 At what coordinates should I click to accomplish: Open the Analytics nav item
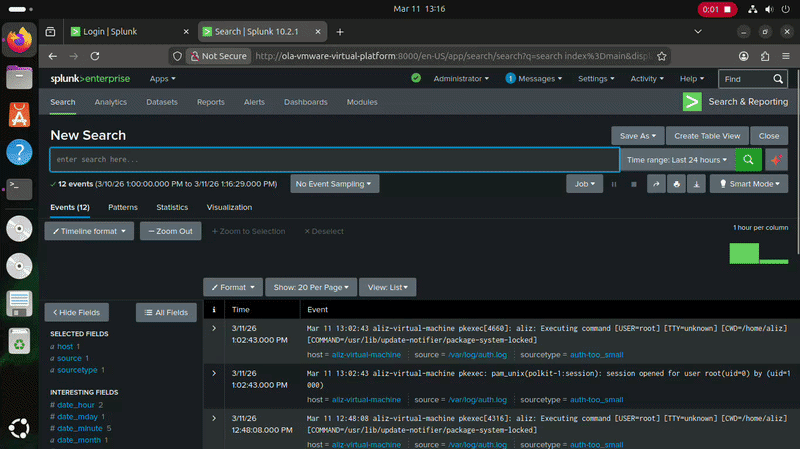(111, 102)
